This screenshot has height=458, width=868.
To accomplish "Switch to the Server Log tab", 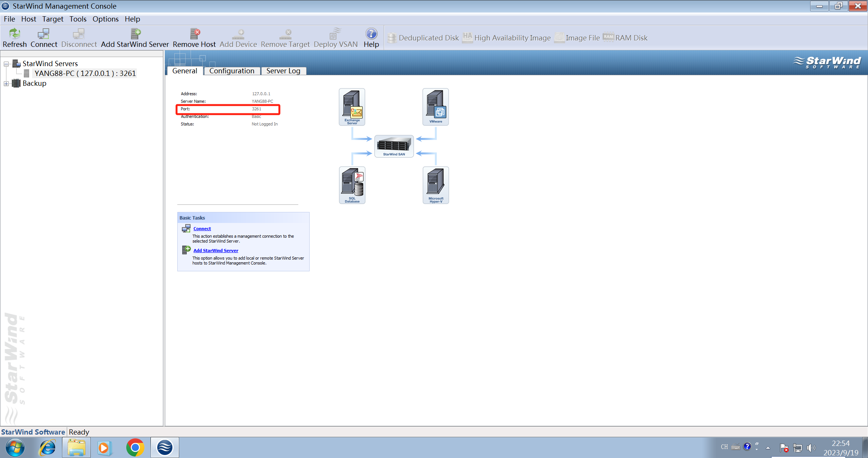I will coord(283,71).
